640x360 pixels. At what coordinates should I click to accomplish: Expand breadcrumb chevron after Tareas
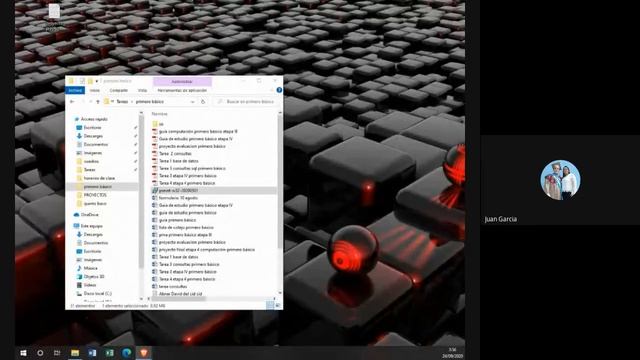[131, 102]
